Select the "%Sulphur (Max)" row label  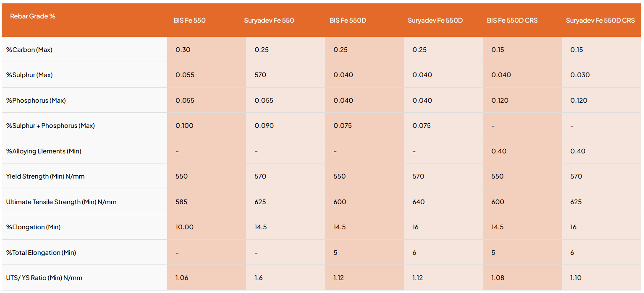29,75
